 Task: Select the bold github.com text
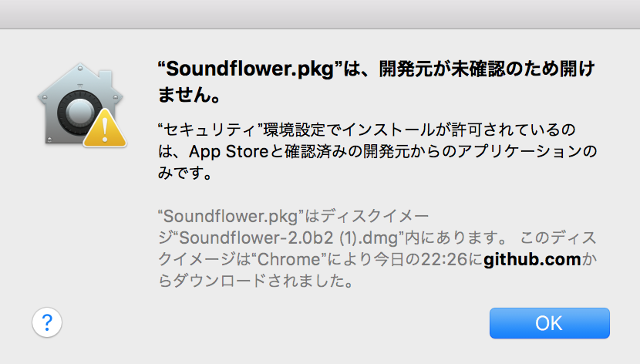[x=532, y=260]
